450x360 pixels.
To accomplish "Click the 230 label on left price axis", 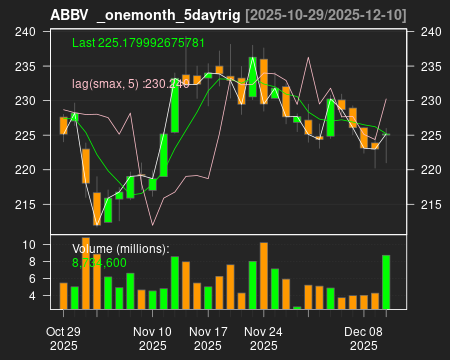I will (25, 101).
